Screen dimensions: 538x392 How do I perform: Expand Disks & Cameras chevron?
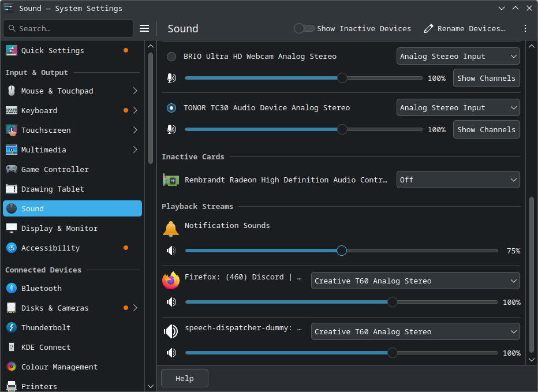[135, 308]
